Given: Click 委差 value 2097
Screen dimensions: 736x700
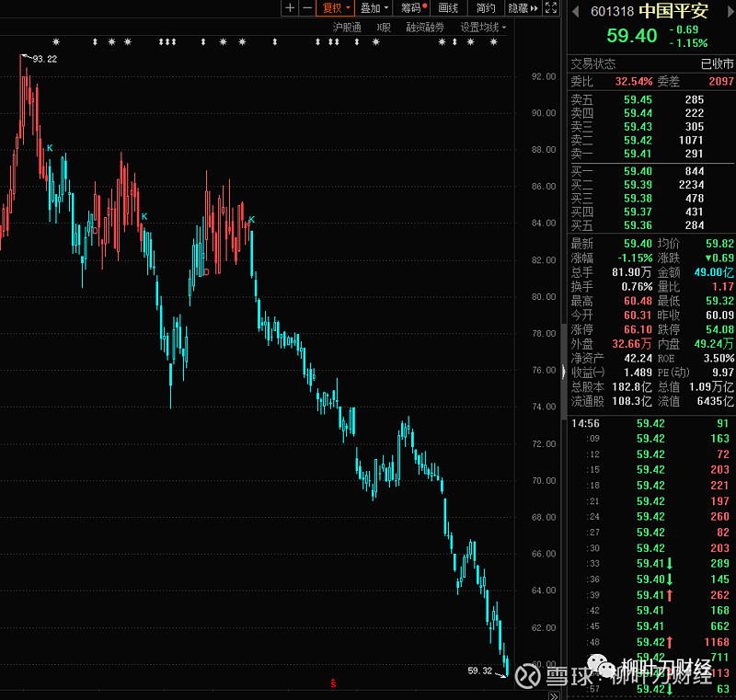Looking at the screenshot, I should [721, 82].
